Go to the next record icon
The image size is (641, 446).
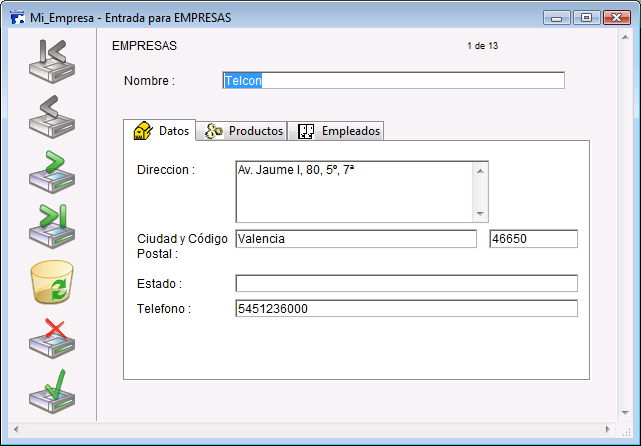tap(52, 172)
